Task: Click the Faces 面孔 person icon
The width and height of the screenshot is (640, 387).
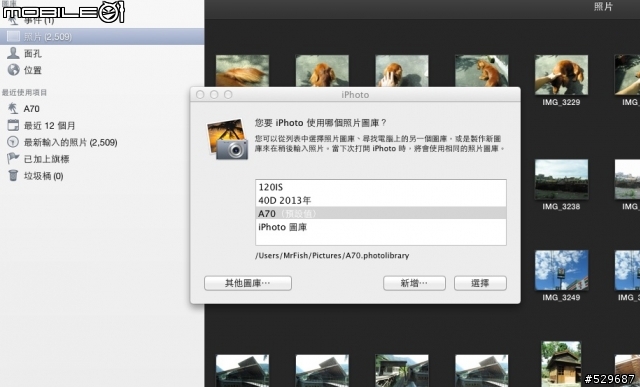Action: [x=13, y=53]
